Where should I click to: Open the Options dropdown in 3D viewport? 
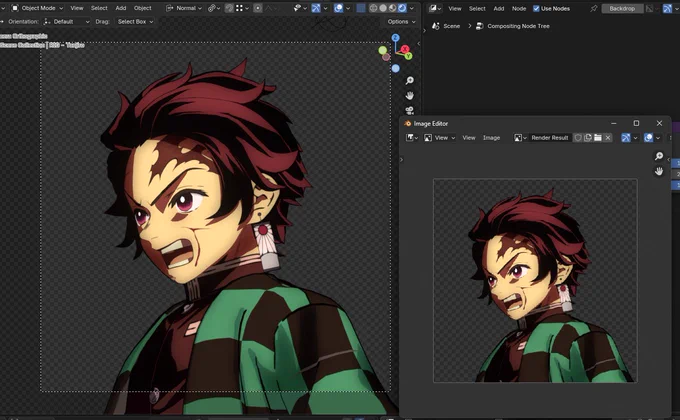pyautogui.click(x=401, y=21)
